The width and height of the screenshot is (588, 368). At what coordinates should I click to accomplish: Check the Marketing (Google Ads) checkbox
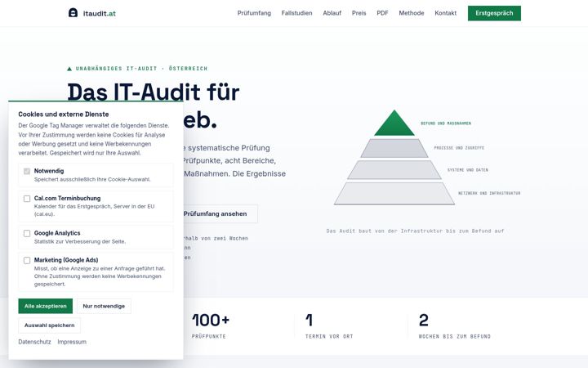pyautogui.click(x=27, y=260)
